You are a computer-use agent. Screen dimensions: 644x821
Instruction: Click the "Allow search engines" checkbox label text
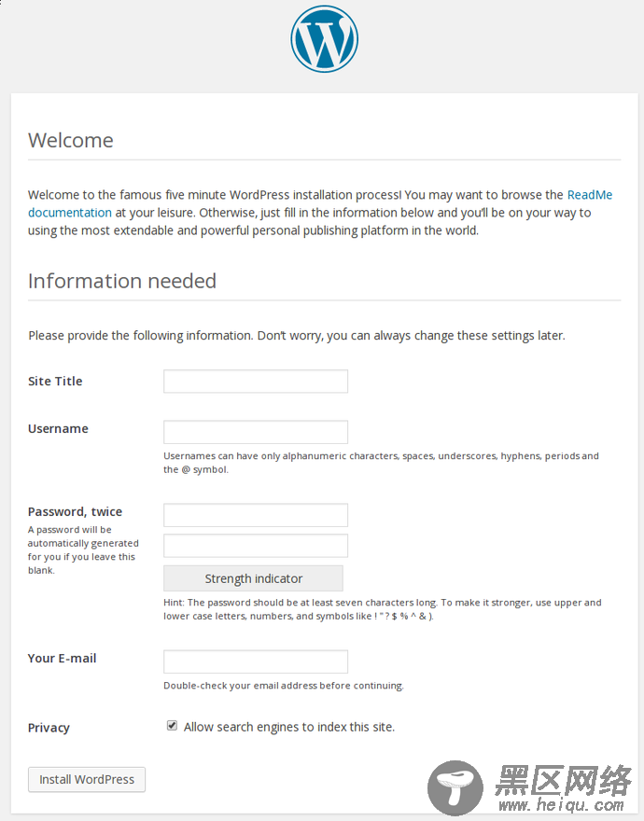(x=289, y=727)
